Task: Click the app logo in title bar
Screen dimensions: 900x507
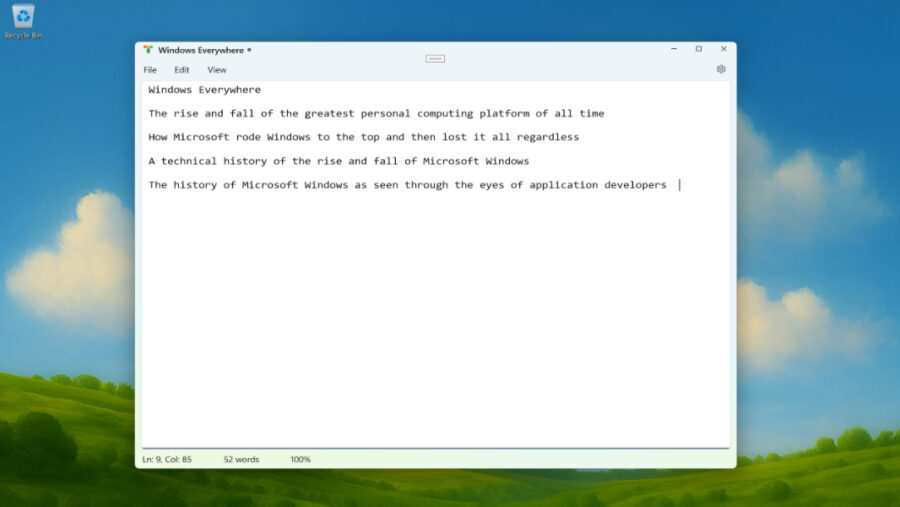Action: click(148, 49)
